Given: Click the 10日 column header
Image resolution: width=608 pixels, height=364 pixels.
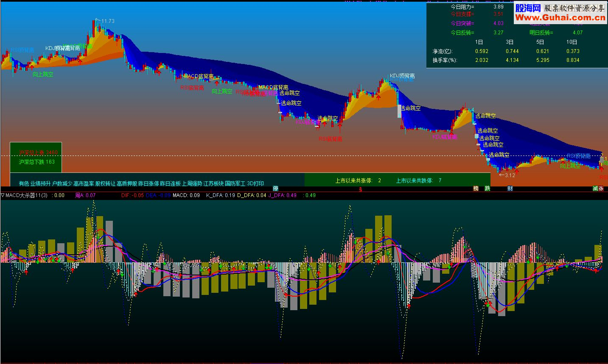Looking at the screenshot, I should (572, 42).
